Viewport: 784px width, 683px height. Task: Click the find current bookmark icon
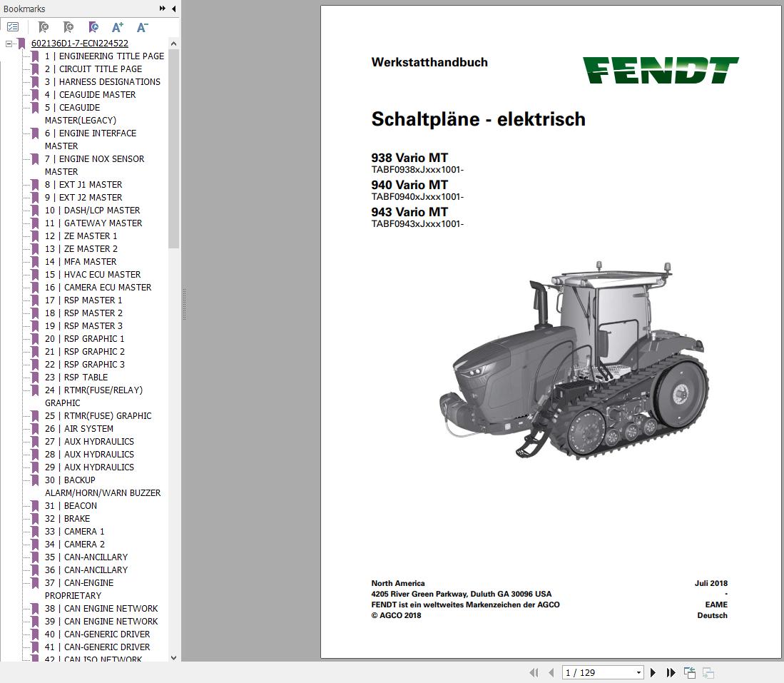93,27
